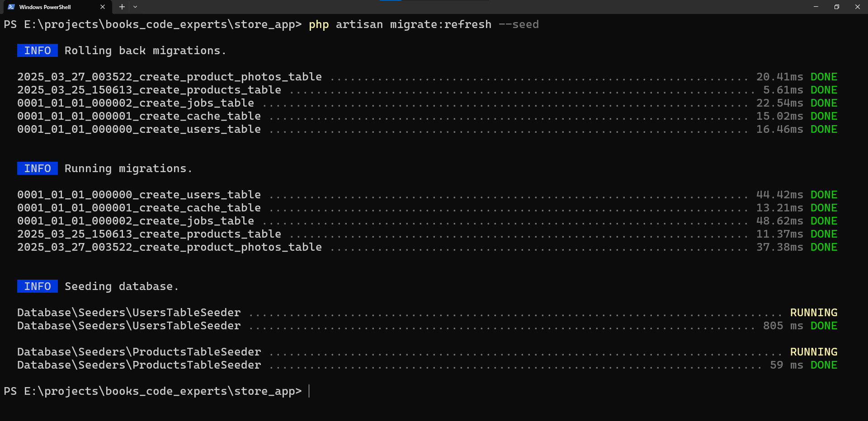Click the INFO badge beside Running migrations
This screenshot has height=421, width=868.
(x=38, y=168)
